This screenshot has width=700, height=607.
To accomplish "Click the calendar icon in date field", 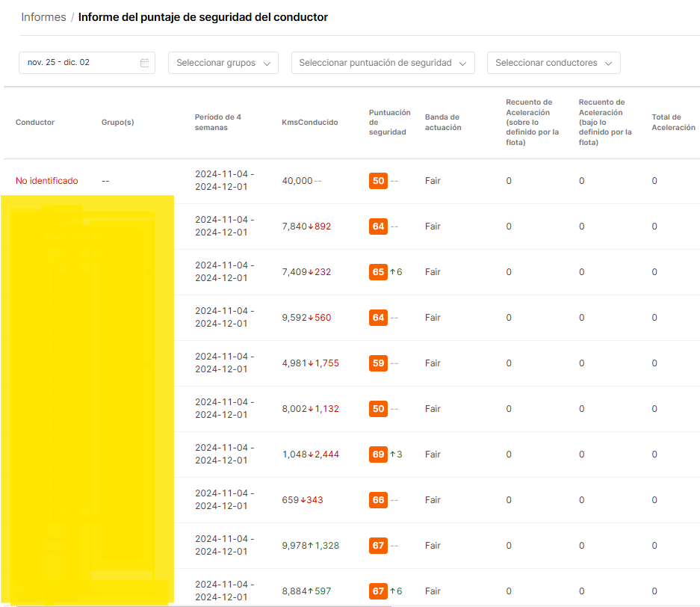I will (x=145, y=63).
